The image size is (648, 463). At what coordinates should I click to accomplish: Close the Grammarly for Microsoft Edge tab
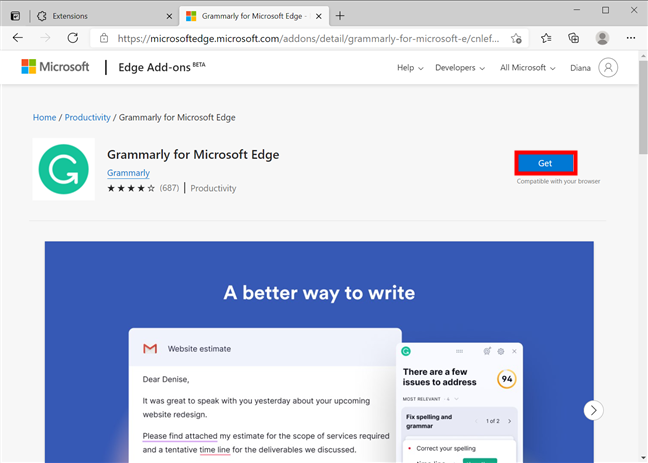(x=319, y=17)
